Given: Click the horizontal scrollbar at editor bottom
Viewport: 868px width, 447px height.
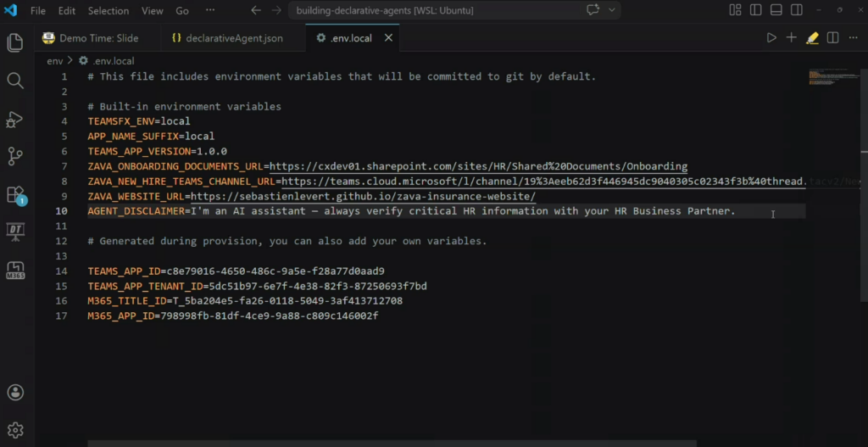Looking at the screenshot, I should click(392, 442).
